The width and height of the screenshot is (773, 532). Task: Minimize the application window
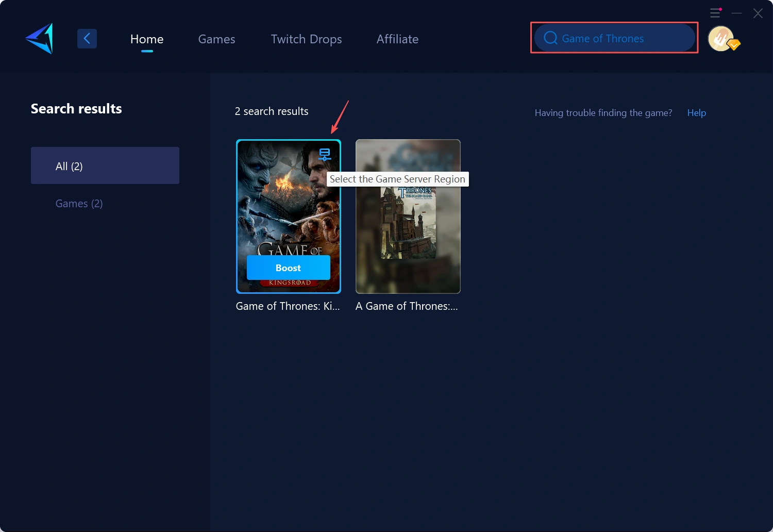tap(737, 13)
